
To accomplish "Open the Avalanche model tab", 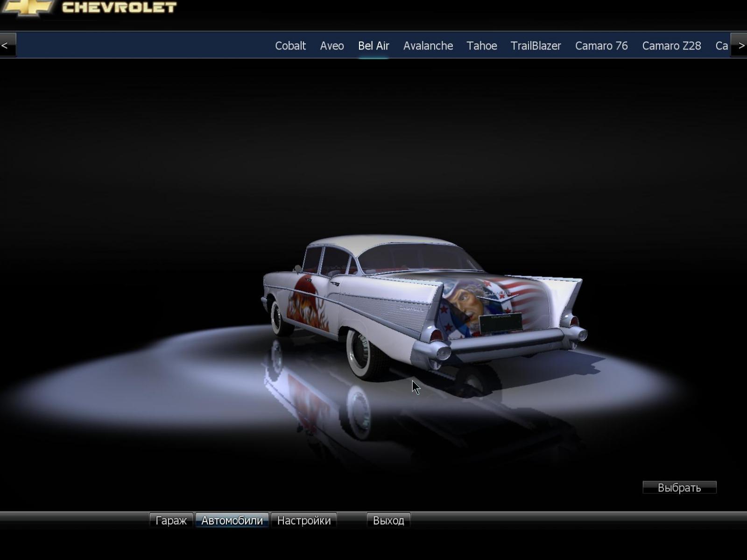I will (x=428, y=46).
